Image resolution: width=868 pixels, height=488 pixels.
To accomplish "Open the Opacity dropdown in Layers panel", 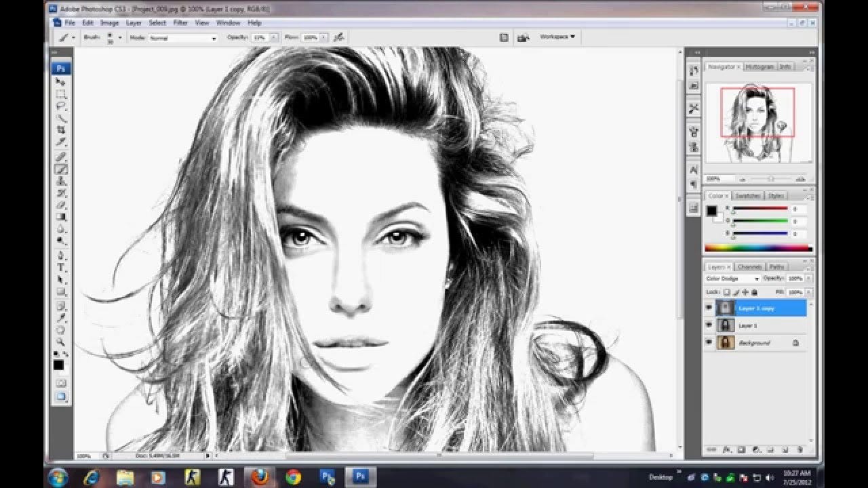I will tap(807, 277).
